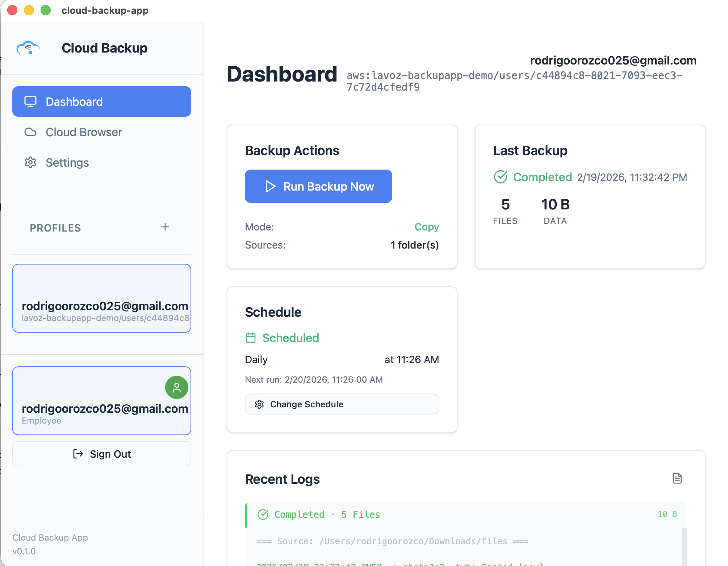Screen dimensions: 728x566
Task: Run Backup Now
Action: tap(318, 186)
